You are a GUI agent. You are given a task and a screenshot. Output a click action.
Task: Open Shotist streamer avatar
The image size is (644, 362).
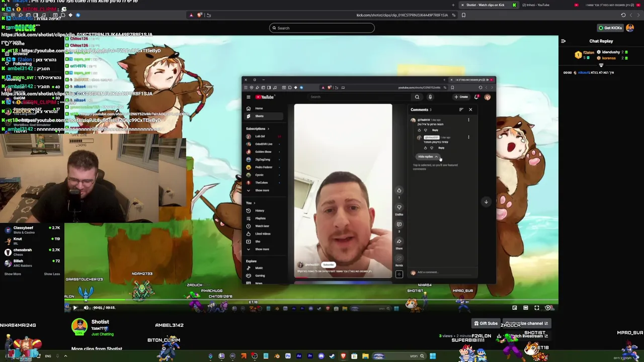click(x=79, y=327)
